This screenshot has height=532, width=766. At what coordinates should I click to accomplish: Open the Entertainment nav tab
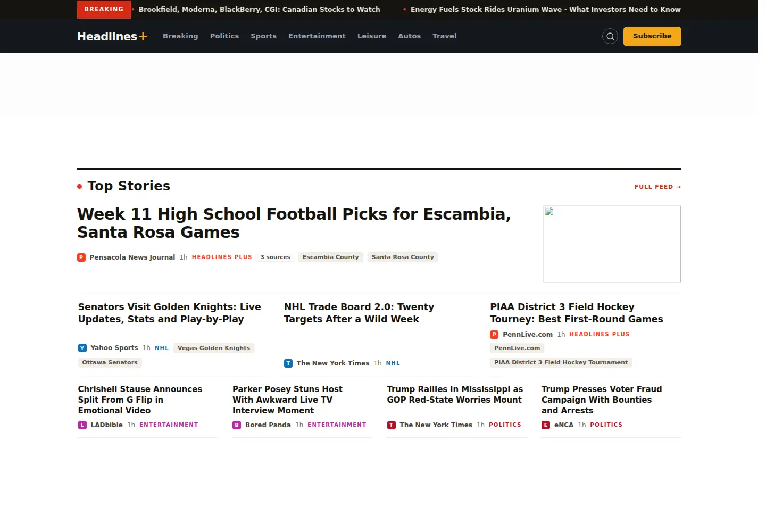coord(317,36)
